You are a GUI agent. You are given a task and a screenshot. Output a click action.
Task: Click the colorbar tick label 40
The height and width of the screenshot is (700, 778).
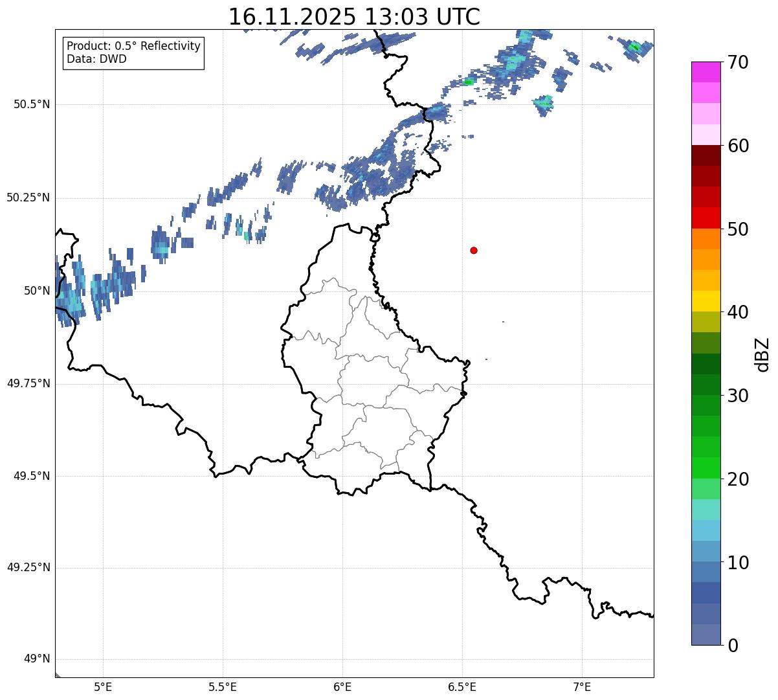pyautogui.click(x=737, y=312)
